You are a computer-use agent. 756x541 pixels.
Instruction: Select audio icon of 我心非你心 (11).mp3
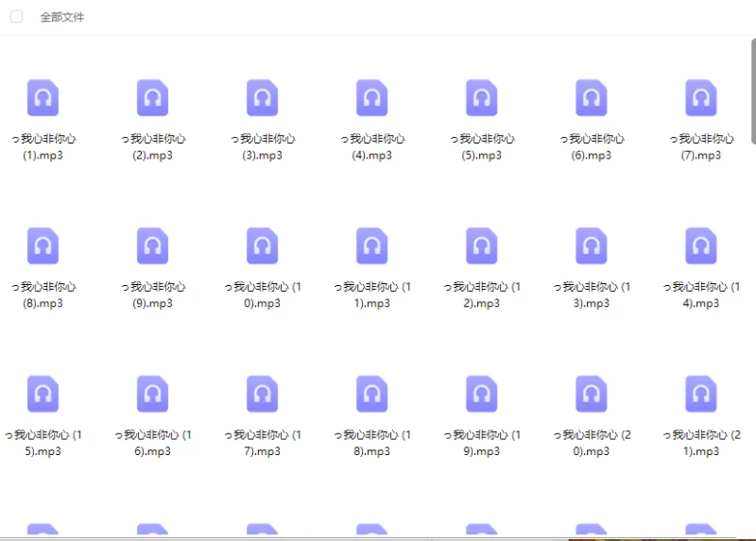click(x=371, y=245)
